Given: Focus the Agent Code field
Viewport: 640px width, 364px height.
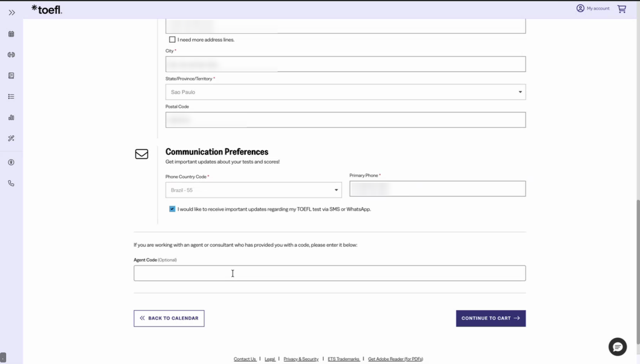Looking at the screenshot, I should [x=330, y=273].
